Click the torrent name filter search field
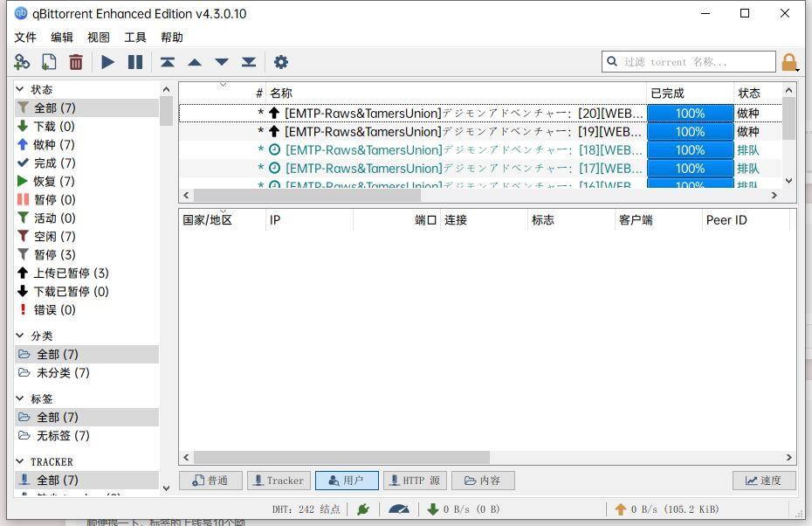Screen dimensions: 812x526 point(697,62)
